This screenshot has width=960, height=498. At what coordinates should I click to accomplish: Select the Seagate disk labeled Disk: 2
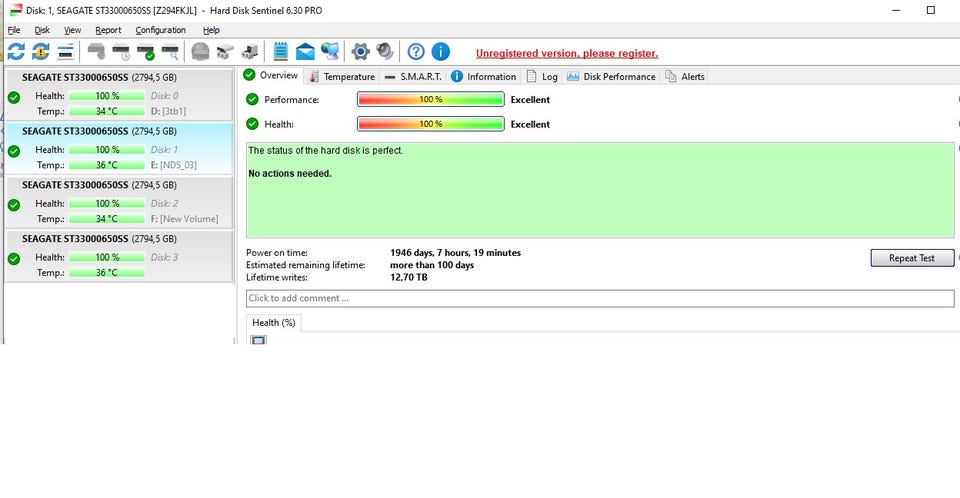pyautogui.click(x=119, y=203)
